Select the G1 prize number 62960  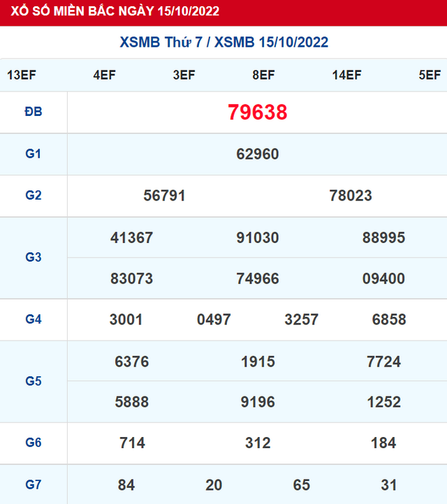(x=257, y=154)
